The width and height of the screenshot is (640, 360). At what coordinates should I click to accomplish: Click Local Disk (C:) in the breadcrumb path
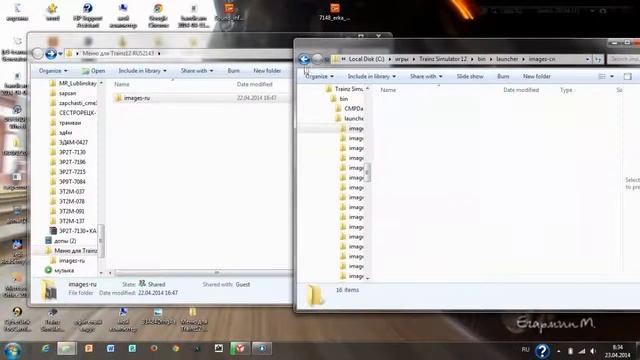tap(366, 59)
